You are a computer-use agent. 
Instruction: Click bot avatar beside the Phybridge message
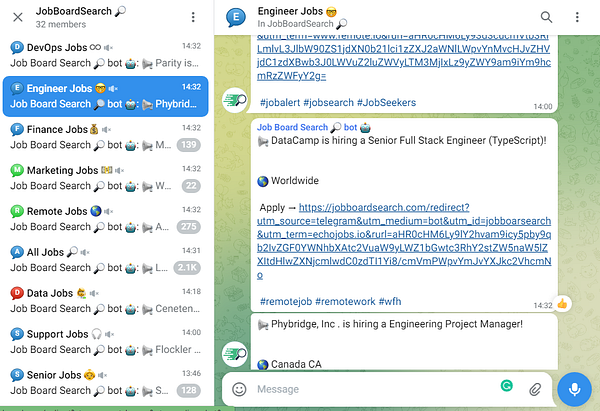pyautogui.click(x=235, y=354)
